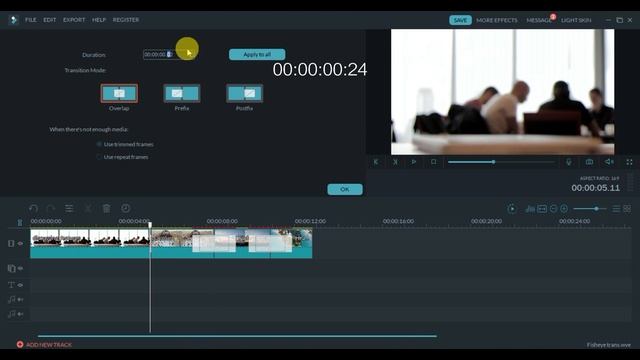Click the Filmora logo icon
640x360 pixels.
tap(13, 20)
